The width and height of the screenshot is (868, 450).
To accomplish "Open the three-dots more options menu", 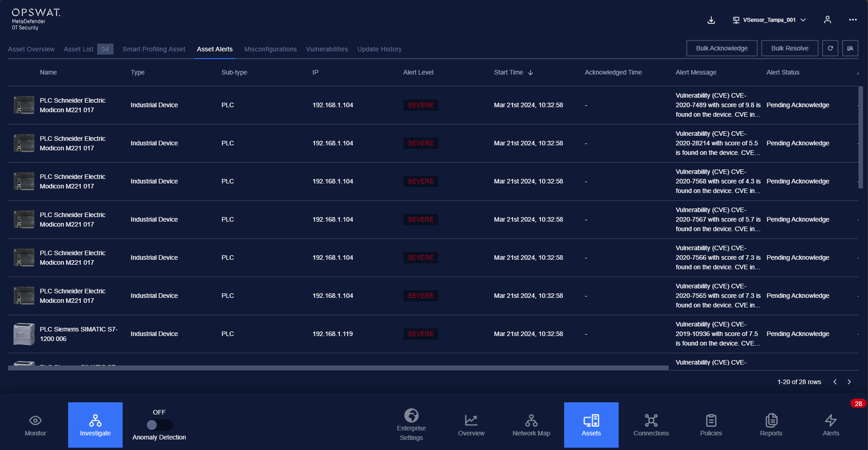I will [853, 20].
